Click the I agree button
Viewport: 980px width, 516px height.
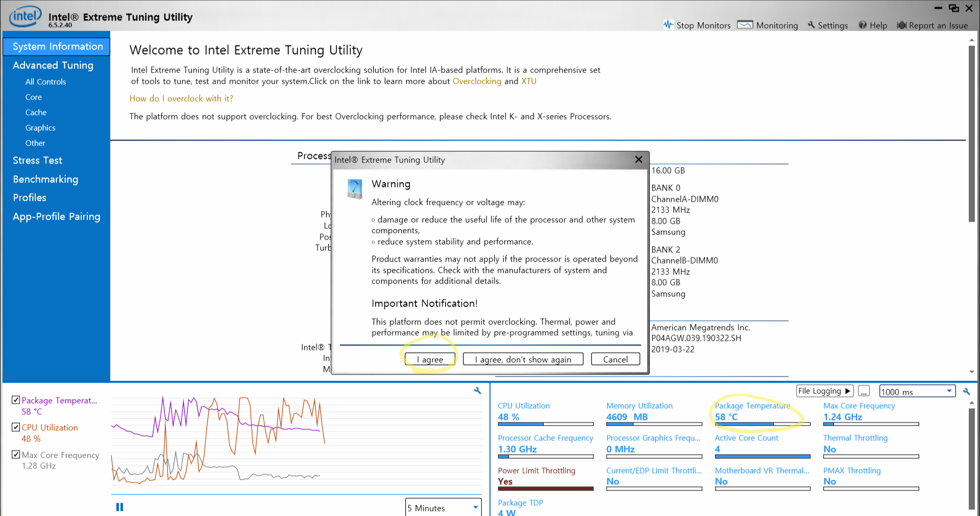430,359
